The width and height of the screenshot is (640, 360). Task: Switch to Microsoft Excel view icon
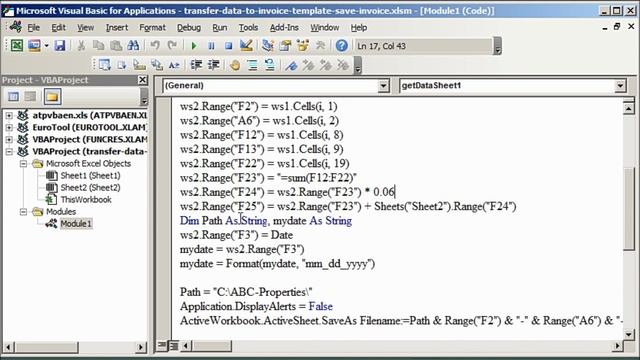[17, 46]
